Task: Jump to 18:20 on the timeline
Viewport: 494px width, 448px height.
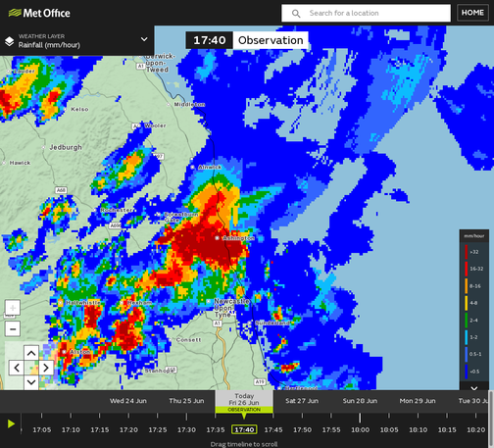Action: (475, 429)
